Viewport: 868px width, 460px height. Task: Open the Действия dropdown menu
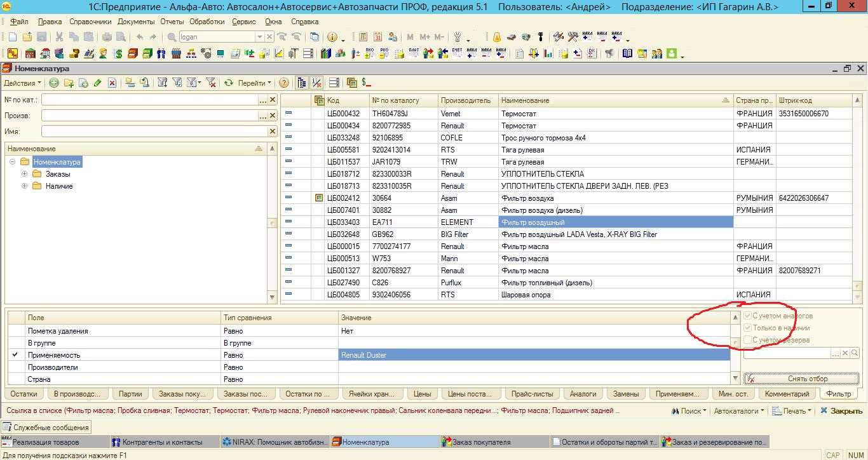coord(22,83)
